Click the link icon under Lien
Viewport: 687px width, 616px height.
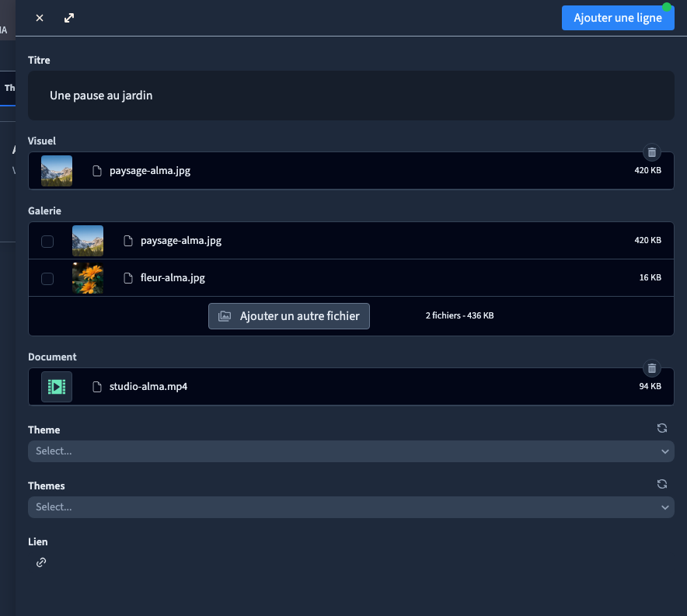pyautogui.click(x=41, y=562)
